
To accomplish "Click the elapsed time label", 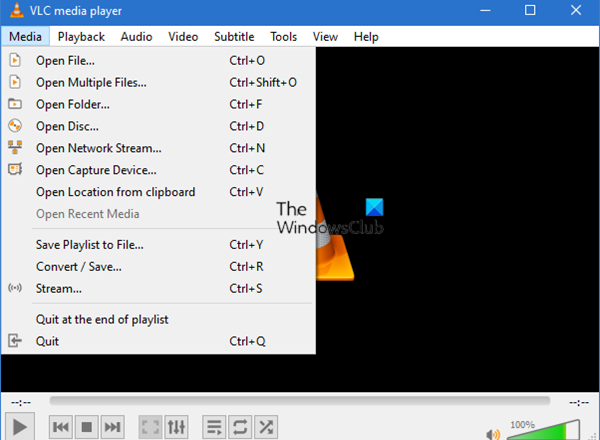I will tap(21, 402).
